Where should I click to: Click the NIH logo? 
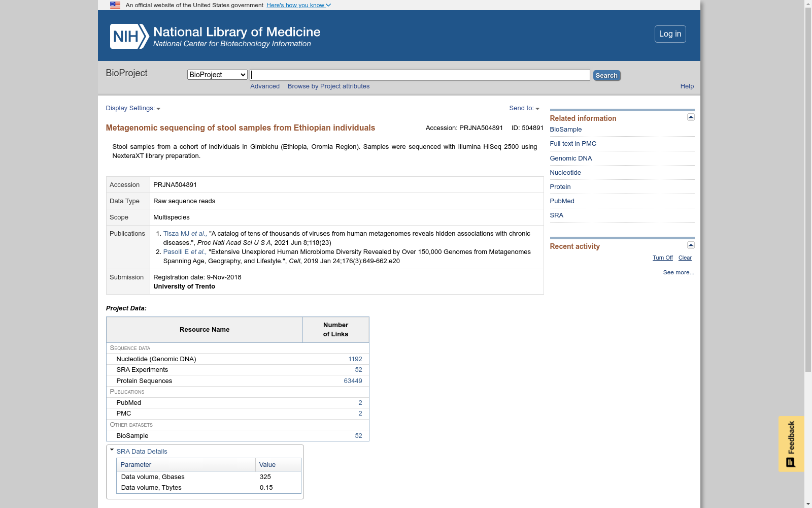coord(129,36)
